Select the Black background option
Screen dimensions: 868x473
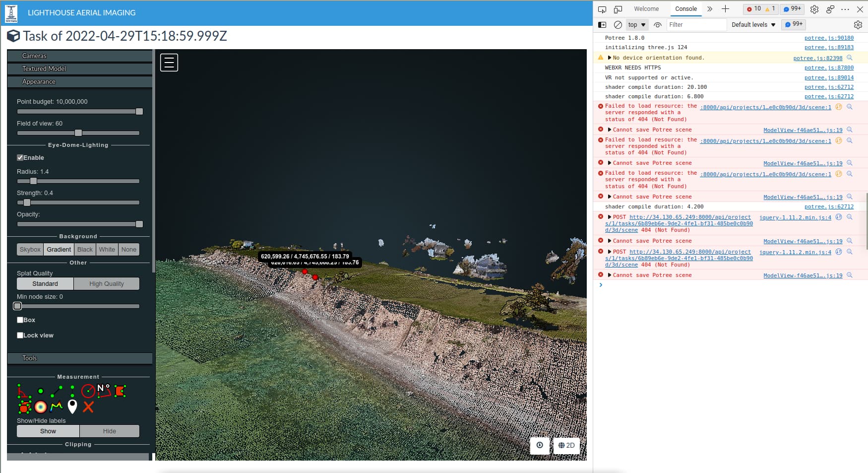pos(85,249)
